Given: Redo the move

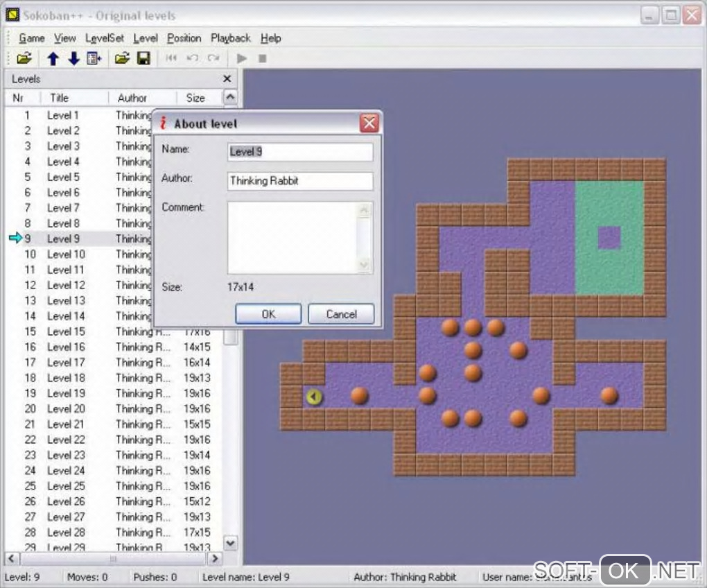Looking at the screenshot, I should (213, 58).
